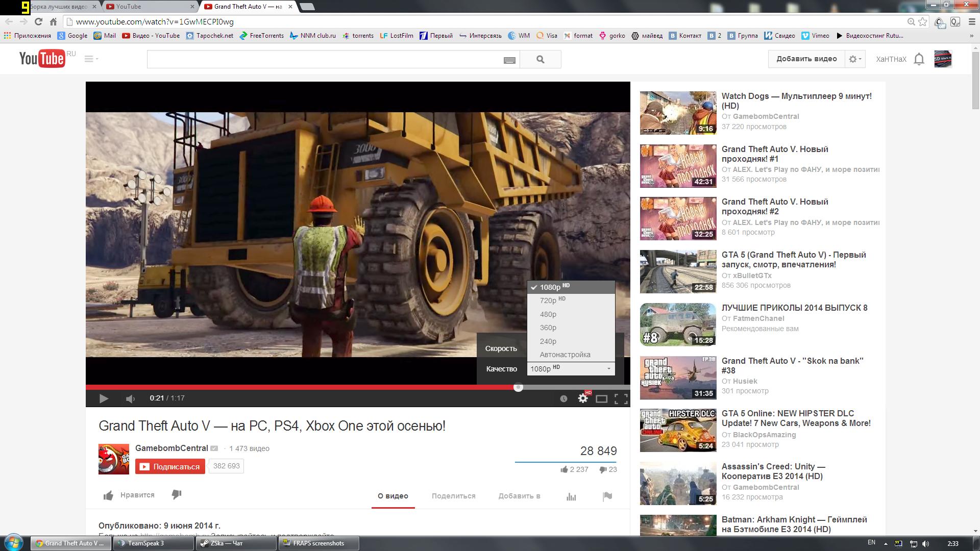Show hidden tray icons arrow
Screen dimensions: 980x551
click(886, 543)
